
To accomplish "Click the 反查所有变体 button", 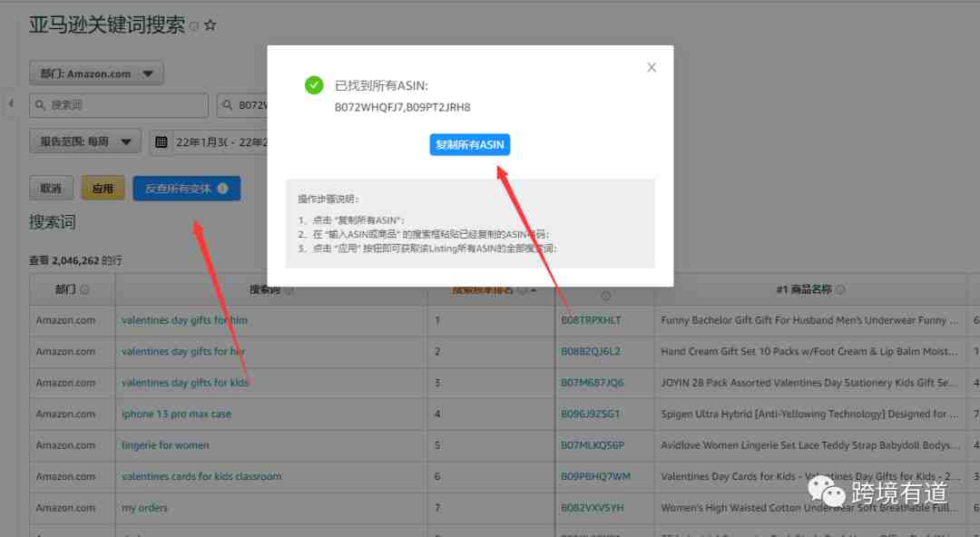I will coord(186,188).
